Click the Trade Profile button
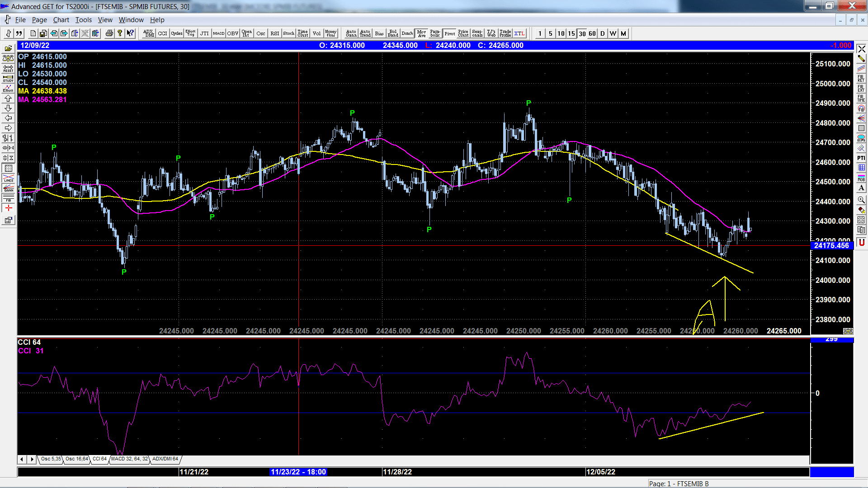 click(505, 33)
